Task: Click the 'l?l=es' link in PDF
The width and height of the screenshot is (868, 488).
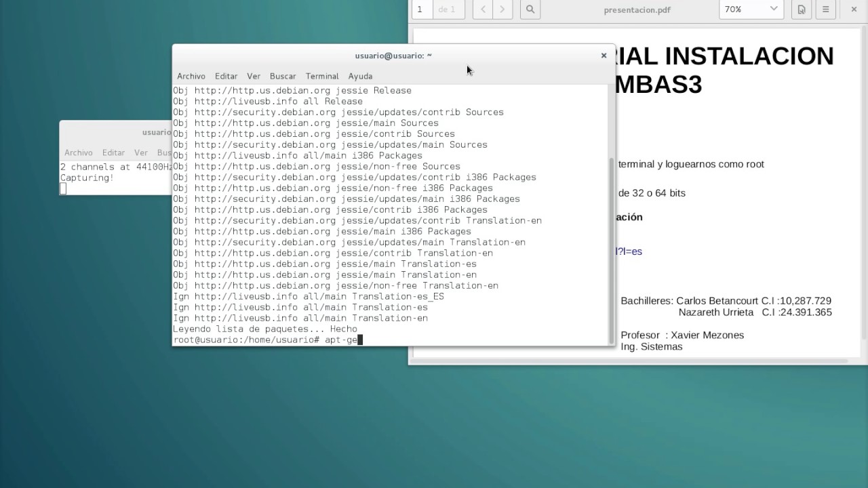Action: (x=629, y=251)
